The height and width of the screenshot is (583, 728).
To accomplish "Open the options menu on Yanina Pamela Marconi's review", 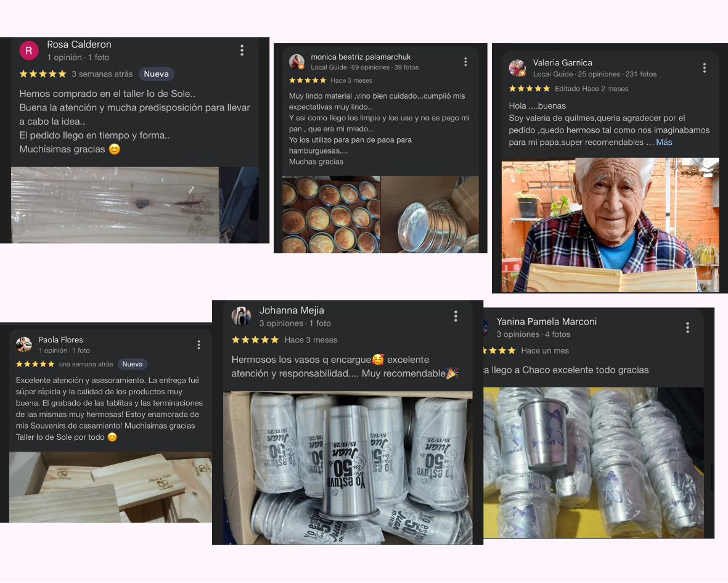I will tap(687, 328).
